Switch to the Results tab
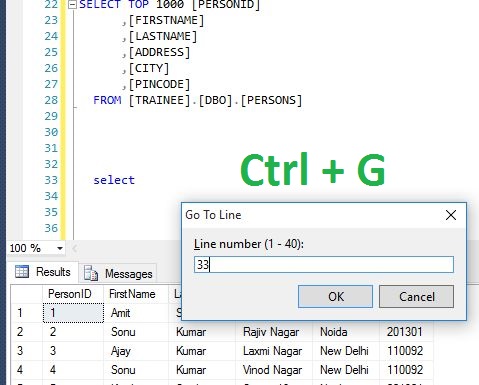479x385 pixels. (x=44, y=272)
